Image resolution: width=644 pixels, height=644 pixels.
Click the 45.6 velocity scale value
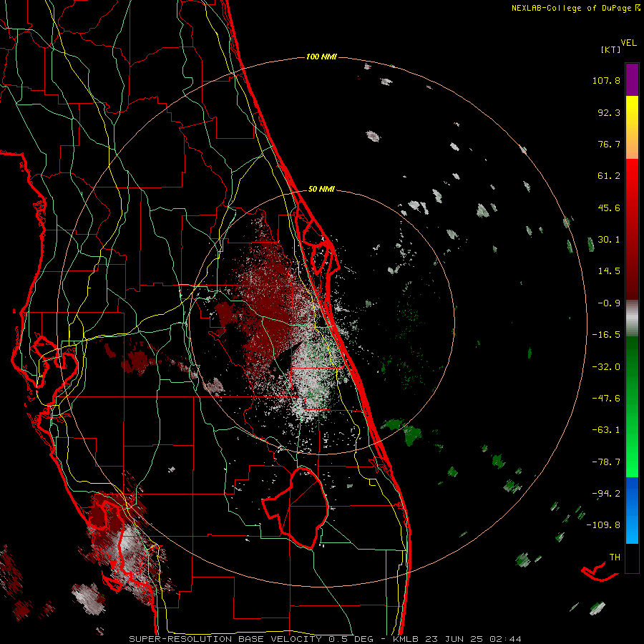[609, 208]
